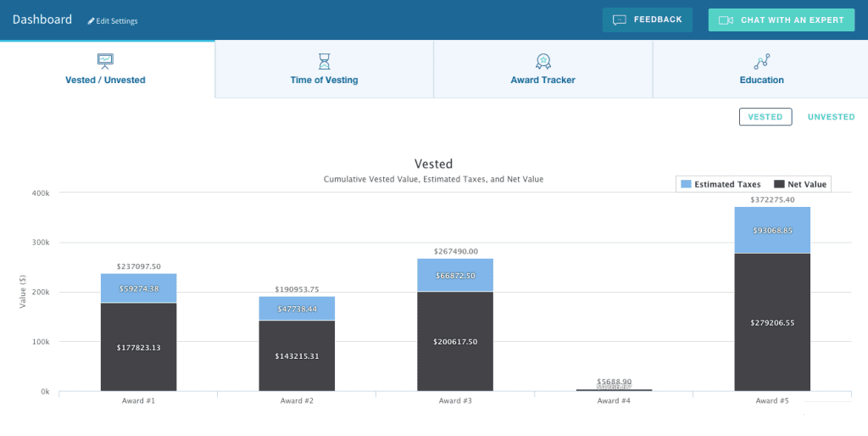868x436 pixels.
Task: Click the Award #5 taxes segment $93068.85
Action: pos(772,230)
